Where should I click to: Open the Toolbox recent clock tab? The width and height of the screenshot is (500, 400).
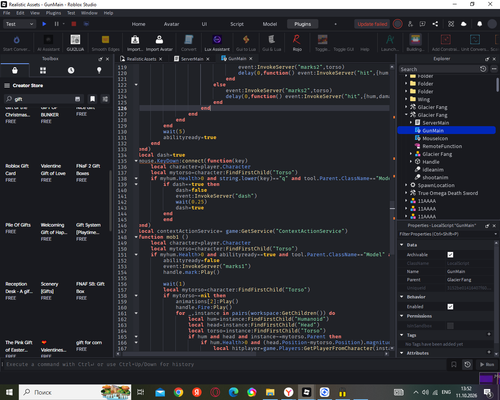71,70
